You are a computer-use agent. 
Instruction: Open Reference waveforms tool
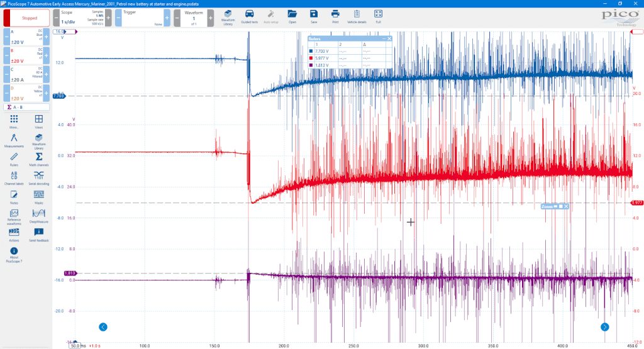(14, 216)
